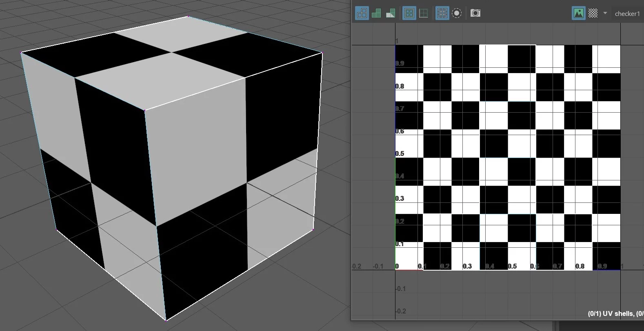Toggle display image in UV editor
This screenshot has height=331, width=644.
point(579,13)
